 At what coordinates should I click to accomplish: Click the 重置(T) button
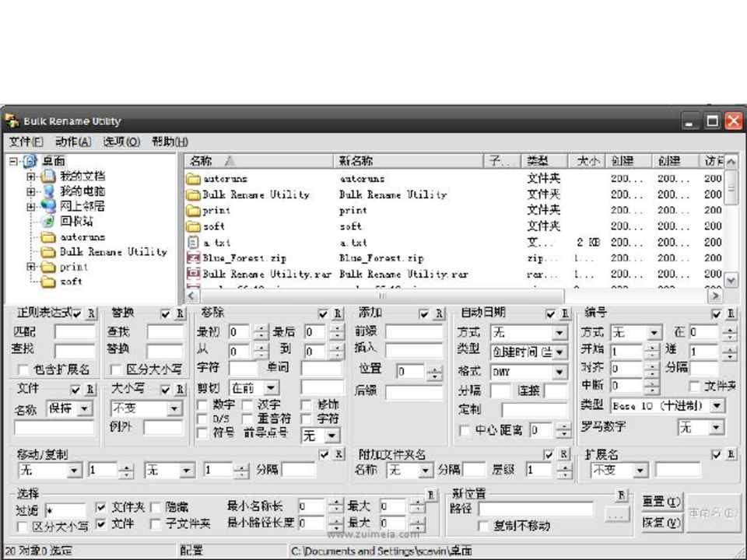[661, 502]
